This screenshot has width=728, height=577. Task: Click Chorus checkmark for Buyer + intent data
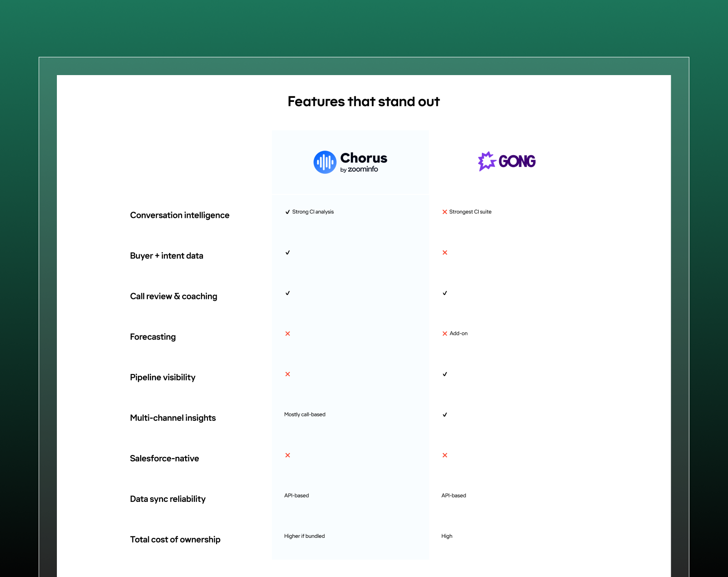(x=288, y=253)
